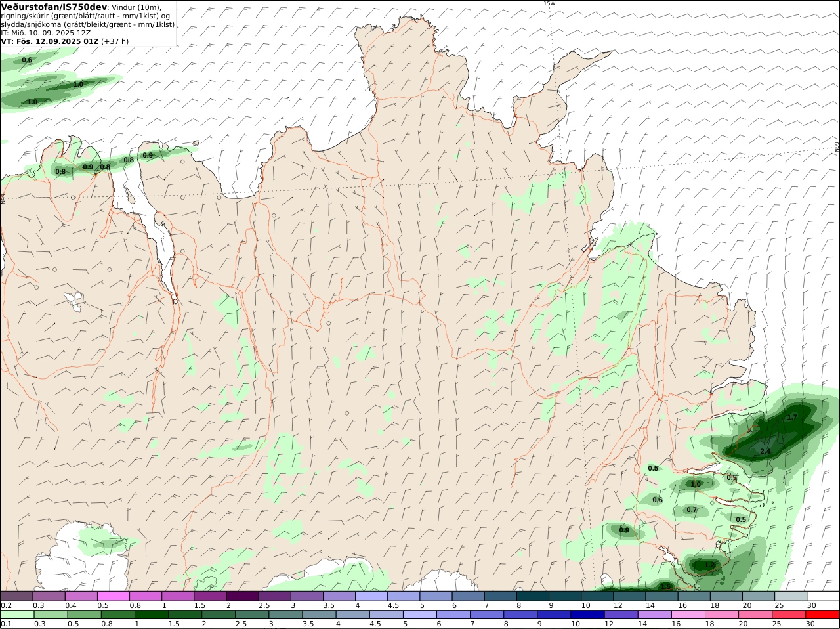Click the '15W' longitude label
Viewport: 840px width, 629px height.
549,3
